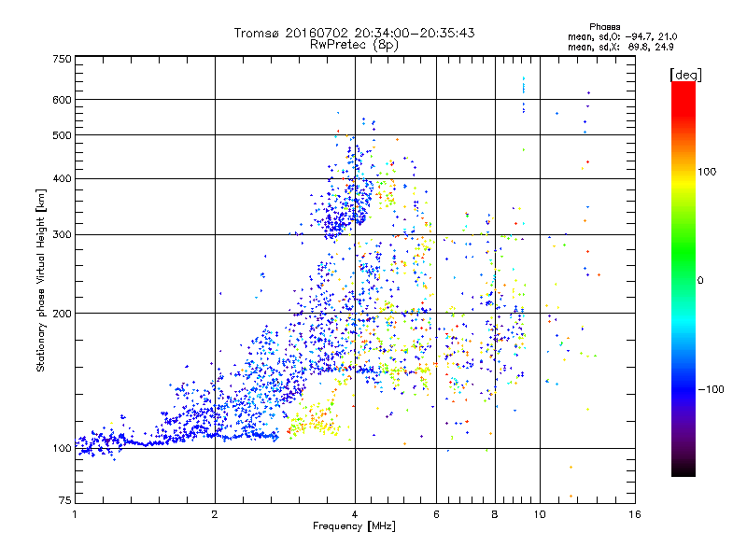This screenshot has height=560, width=747.
Task: Click the y-axis label '600'
Action: (x=63, y=100)
